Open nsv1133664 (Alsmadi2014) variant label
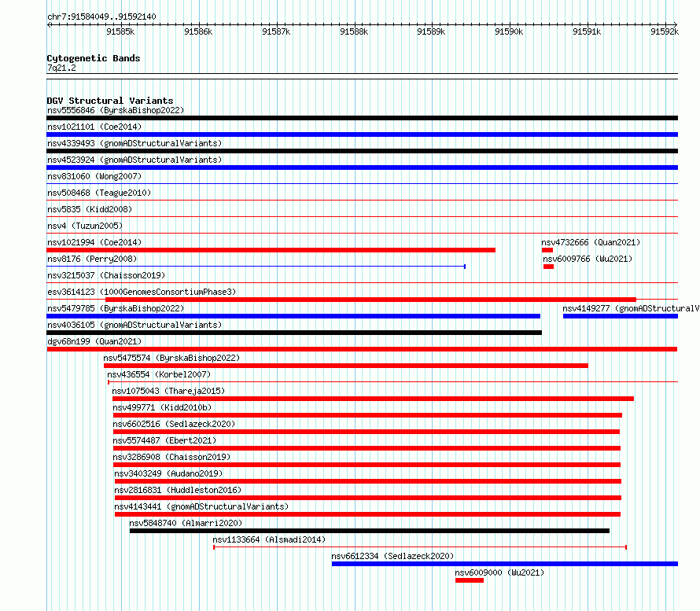This screenshot has width=700, height=611. (x=269, y=539)
